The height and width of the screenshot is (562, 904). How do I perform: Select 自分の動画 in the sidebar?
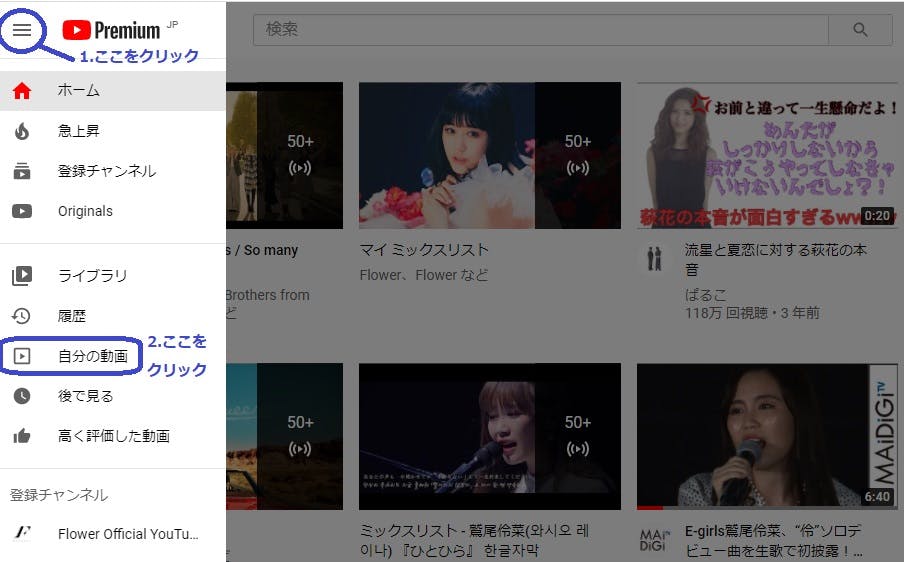coord(92,356)
